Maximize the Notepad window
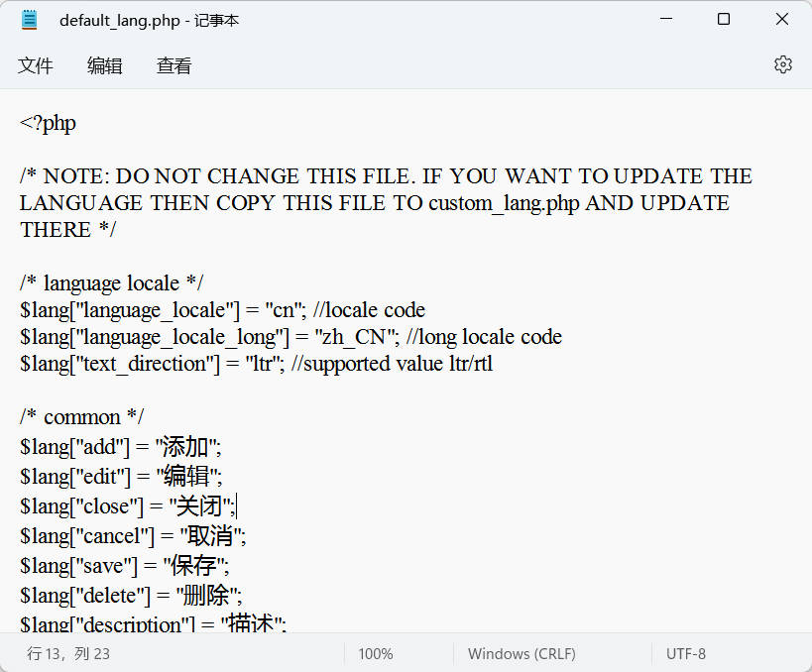Image resolution: width=812 pixels, height=672 pixels. point(724,19)
